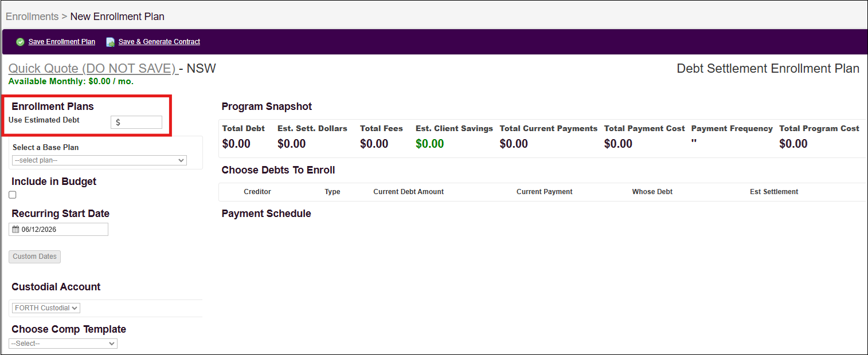Click the Est Settlement column header

coord(774,192)
